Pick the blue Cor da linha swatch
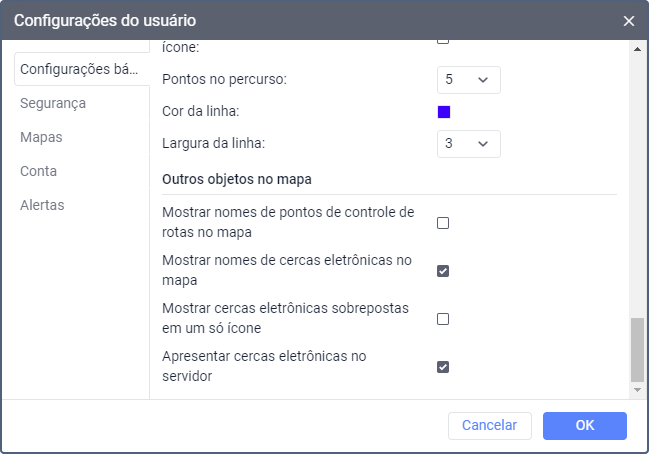649x454 pixels. (x=444, y=111)
